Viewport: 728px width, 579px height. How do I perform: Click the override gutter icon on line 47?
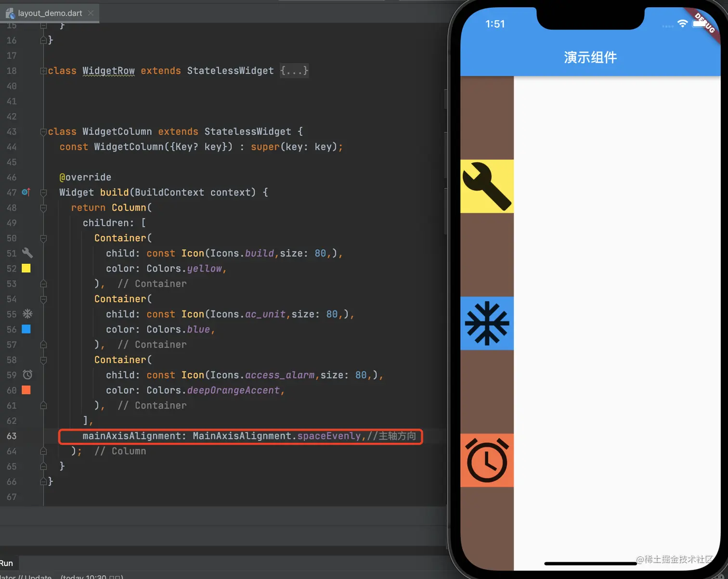[26, 192]
